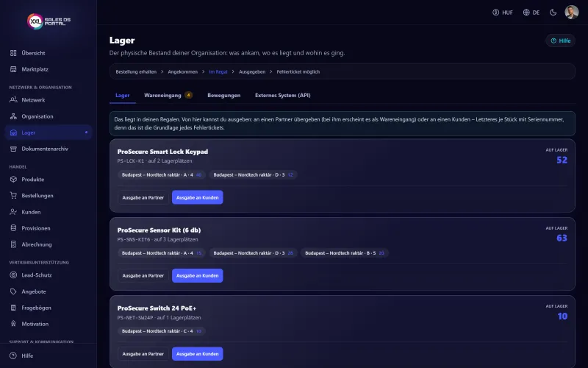Screen dimensions: 588x368
Task: Open the Fragebögen form icon
Action: 13,308
